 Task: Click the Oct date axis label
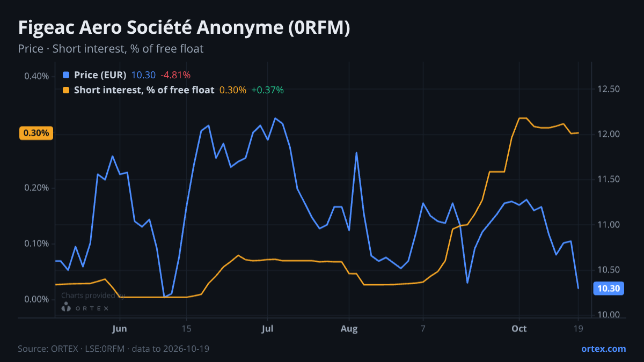(519, 328)
